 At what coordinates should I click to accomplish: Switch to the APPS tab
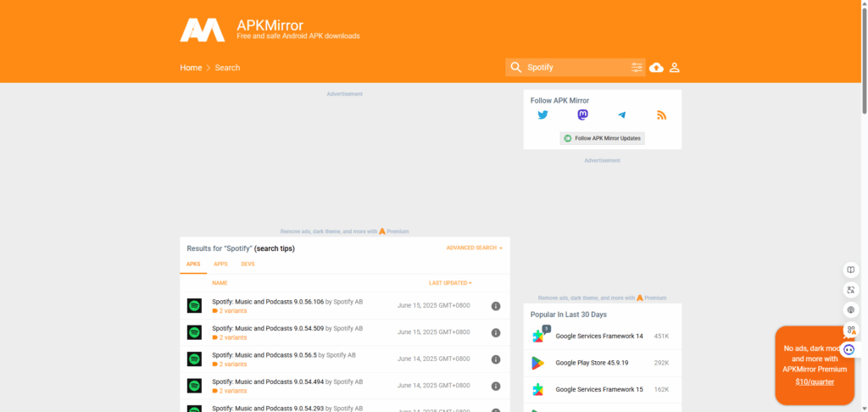220,264
